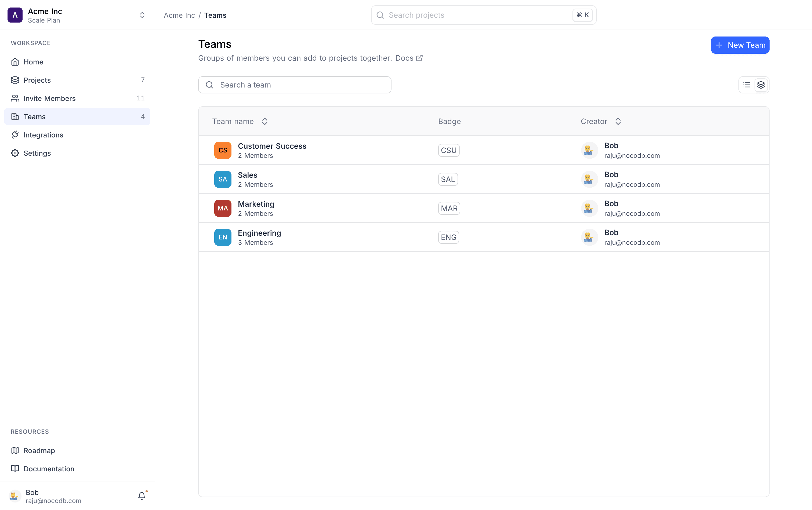Open the Roadmap resource link
812x510 pixels.
[x=77, y=450]
